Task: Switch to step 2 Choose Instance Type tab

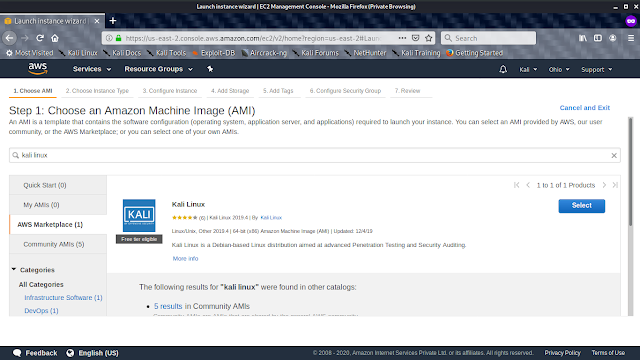Action: coord(97,91)
